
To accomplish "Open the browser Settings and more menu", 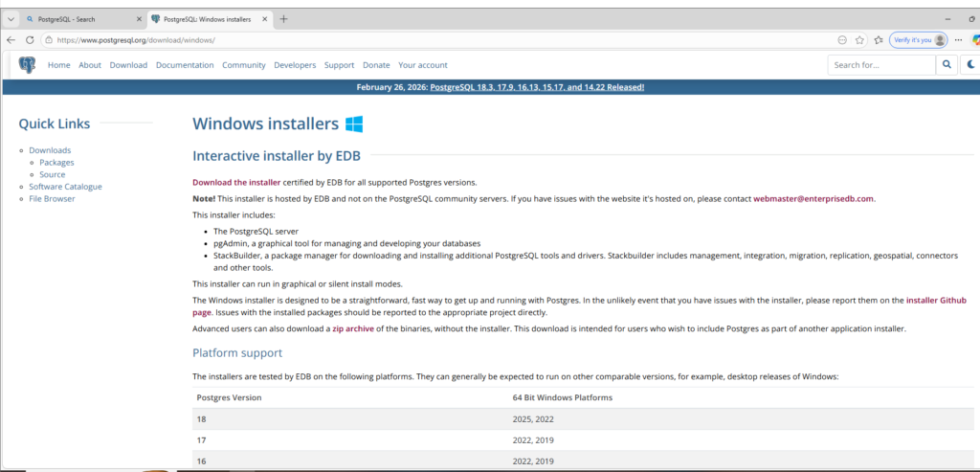I will coord(958,40).
